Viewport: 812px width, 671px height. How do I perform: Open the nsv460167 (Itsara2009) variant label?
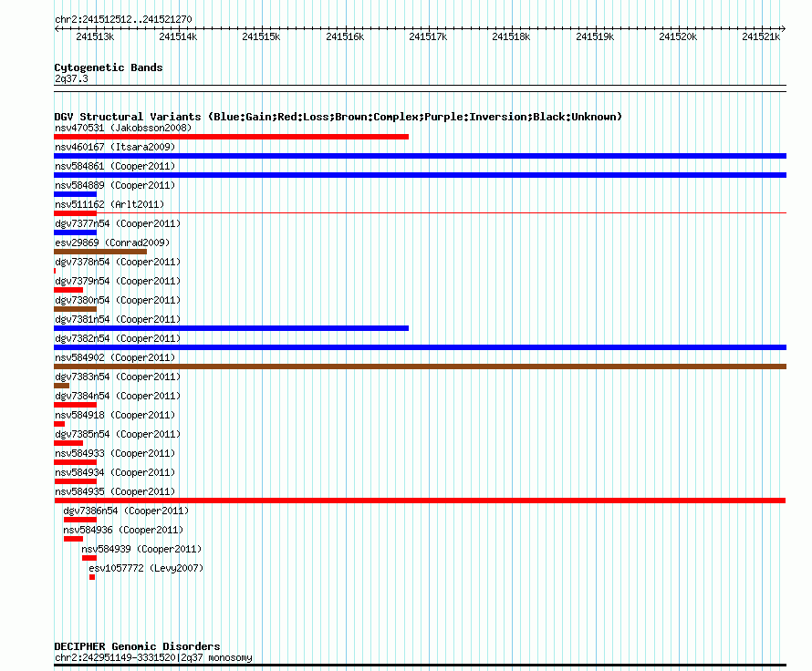click(x=115, y=147)
